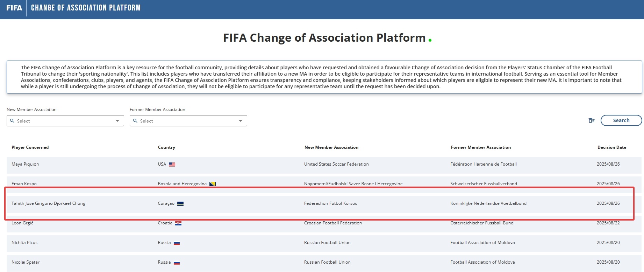Screen dimensions: 644x272
Task: Click the Croatia flag icon
Action: click(178, 223)
